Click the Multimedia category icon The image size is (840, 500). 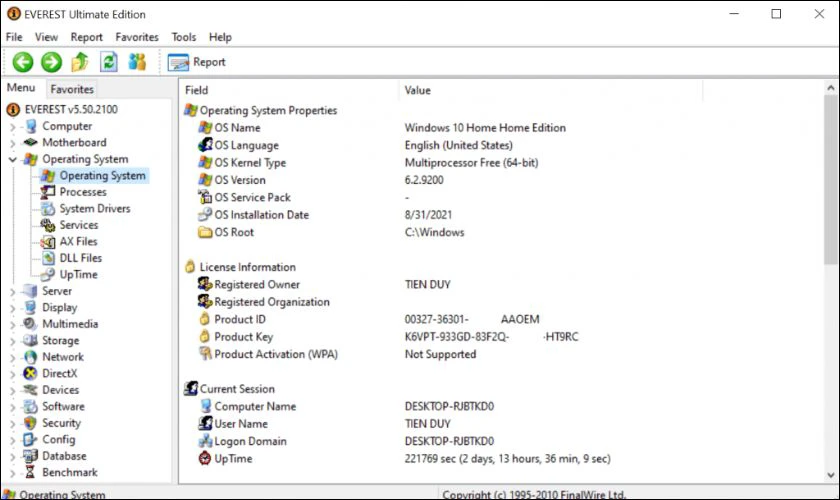click(x=29, y=324)
